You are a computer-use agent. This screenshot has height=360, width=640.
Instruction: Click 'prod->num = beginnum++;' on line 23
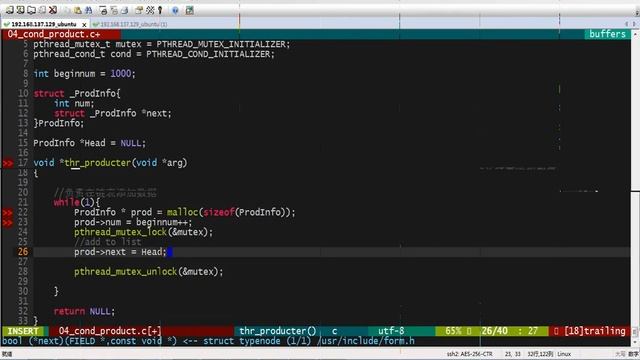tap(133, 222)
